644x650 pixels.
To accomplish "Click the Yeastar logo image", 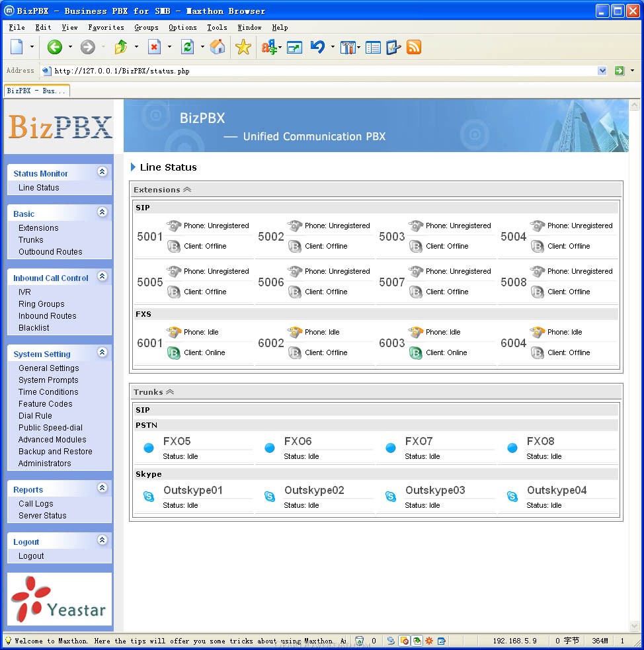I will (x=60, y=599).
